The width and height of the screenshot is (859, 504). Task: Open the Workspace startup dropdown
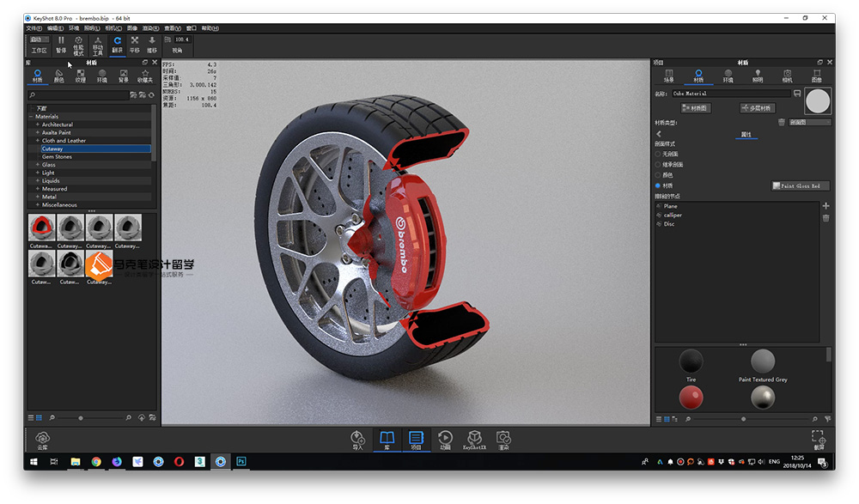39,39
